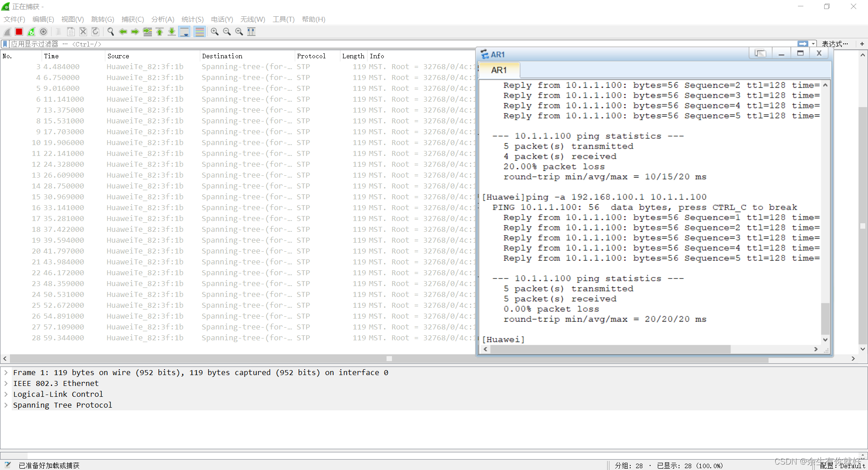Zoom out on packet text
This screenshot has width=868, height=470.
[227, 32]
